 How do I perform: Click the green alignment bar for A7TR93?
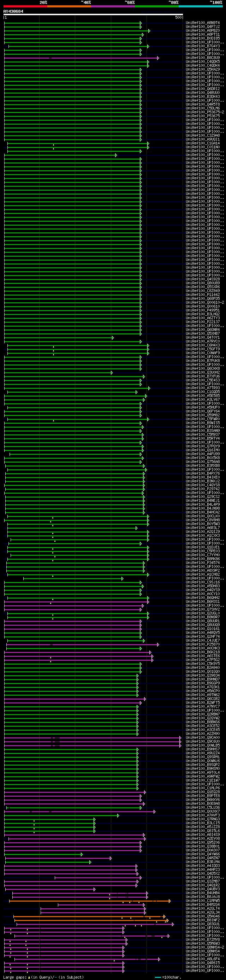coord(77,388)
